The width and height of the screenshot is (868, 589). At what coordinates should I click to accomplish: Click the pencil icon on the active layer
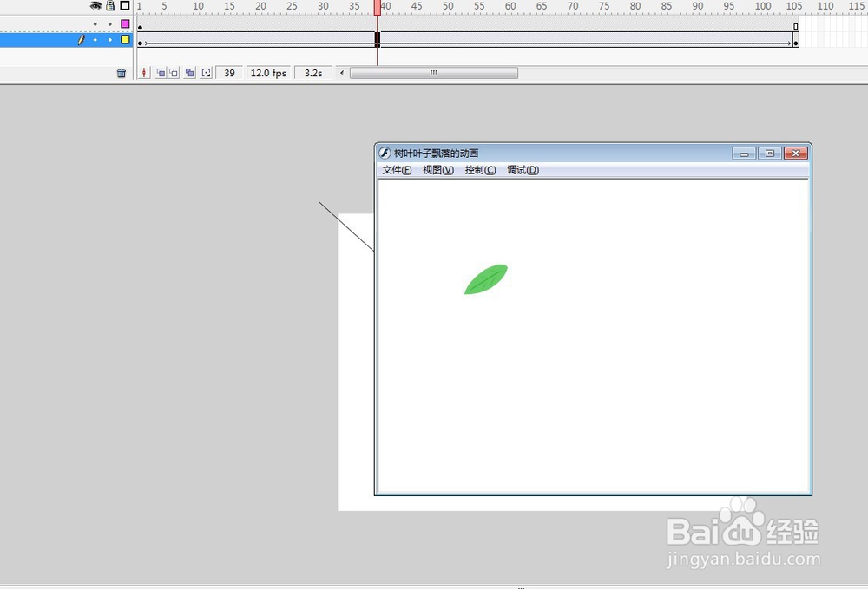coord(82,40)
